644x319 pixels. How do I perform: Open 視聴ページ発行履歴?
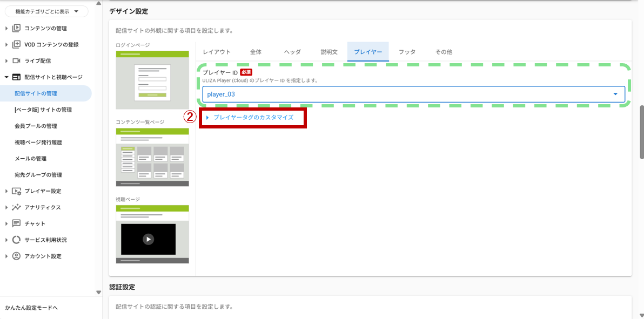point(38,142)
